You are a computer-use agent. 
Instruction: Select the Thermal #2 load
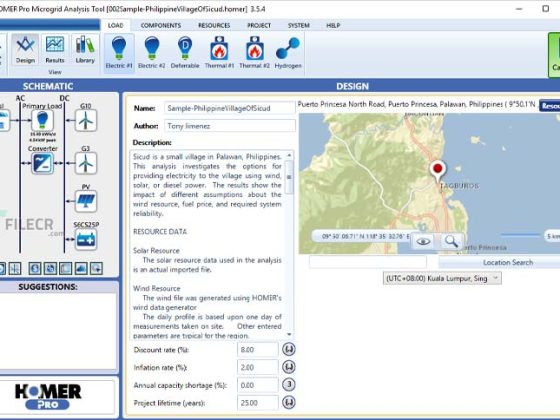pyautogui.click(x=254, y=52)
